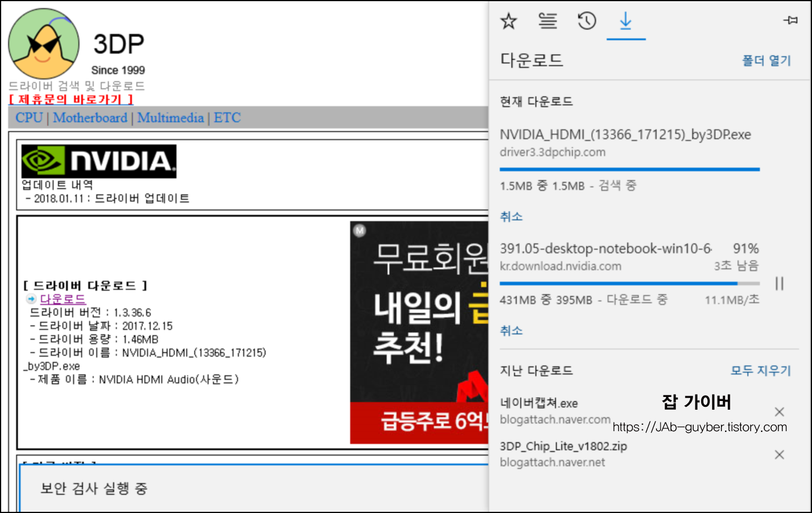Screen dimensions: 812x513
Task: Click the 다운로드 driver download link
Action: (x=63, y=299)
